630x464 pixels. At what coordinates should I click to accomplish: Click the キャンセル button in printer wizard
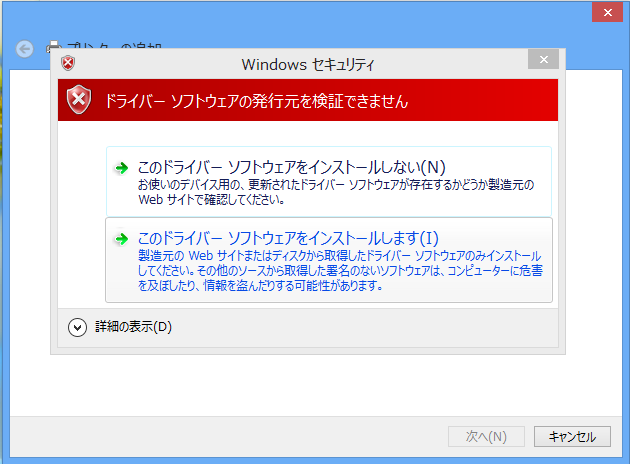coord(572,436)
